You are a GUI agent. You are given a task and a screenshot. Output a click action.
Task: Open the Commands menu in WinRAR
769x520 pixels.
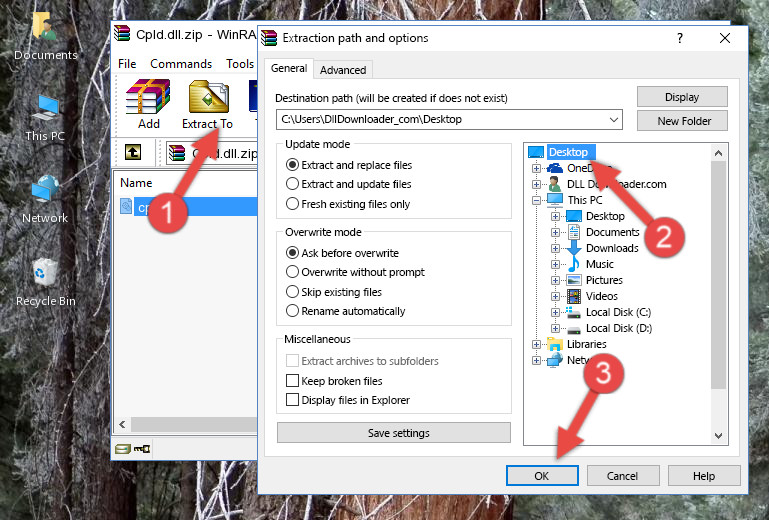(x=181, y=64)
